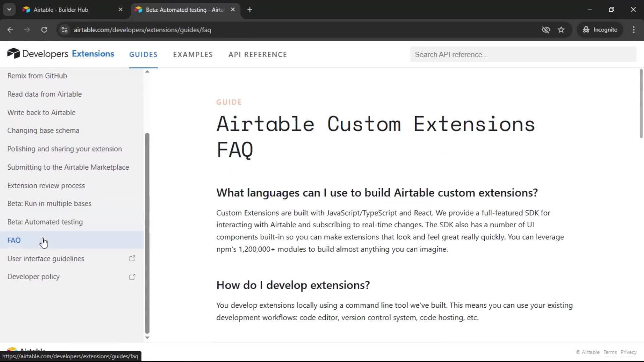The width and height of the screenshot is (644, 362).
Task: Click the Airtable Developers logo icon
Action: (x=14, y=54)
